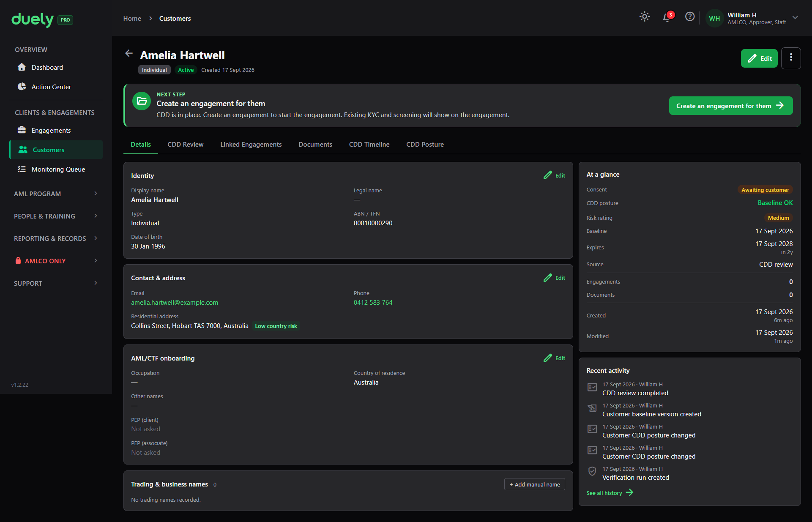
Task: Click the ABN / TFN value 00010000290
Action: pos(373,223)
